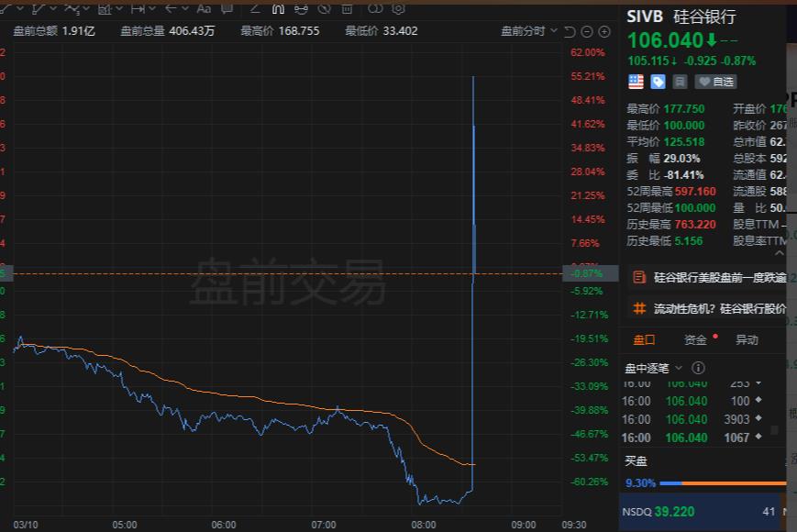797x532 pixels.
Task: Click the US flag market icon
Action: pyautogui.click(x=635, y=82)
